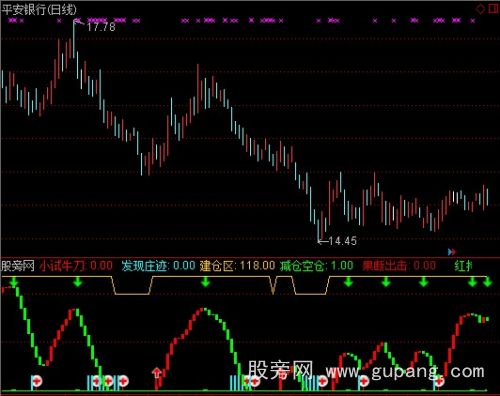Click the rightmost red plus circle marker

tap(439, 381)
